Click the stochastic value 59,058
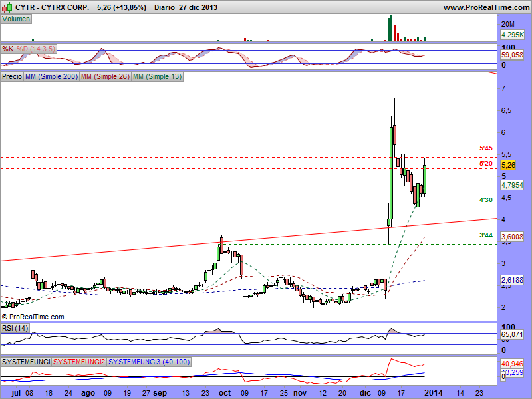The width and height of the screenshot is (532, 399). tap(512, 55)
